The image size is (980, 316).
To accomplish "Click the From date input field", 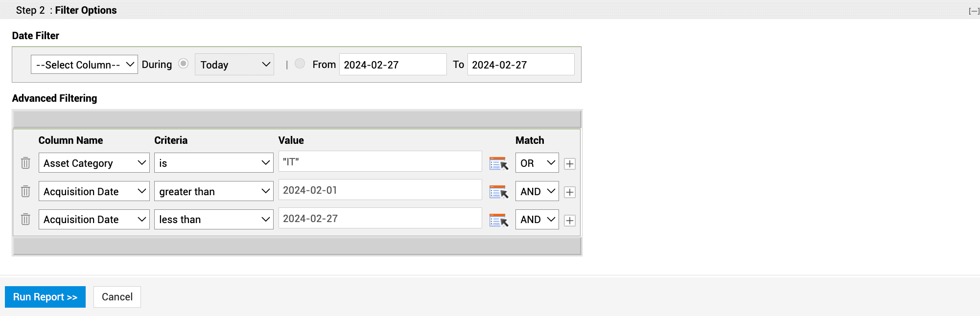I will [x=393, y=65].
